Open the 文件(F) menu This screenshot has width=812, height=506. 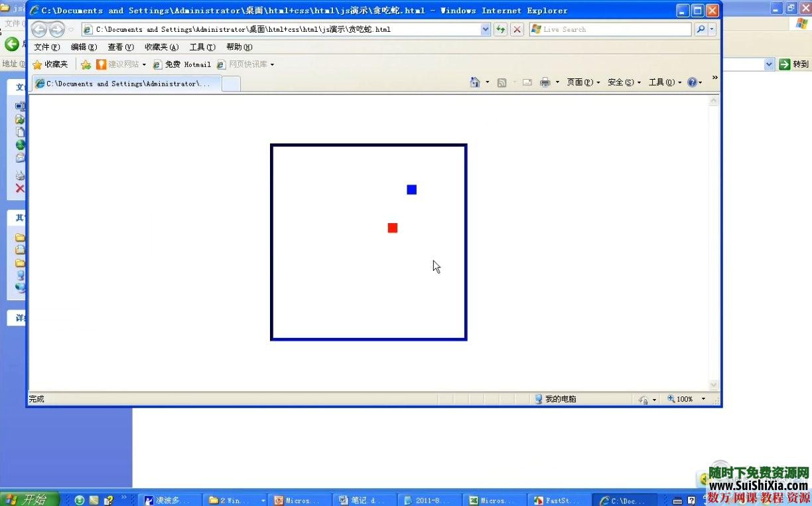click(x=46, y=47)
